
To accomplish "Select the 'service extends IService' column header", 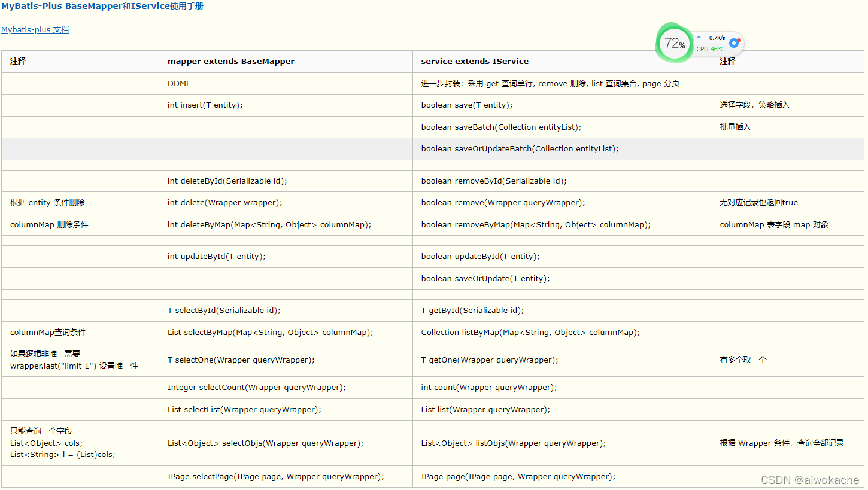I will tap(475, 61).
